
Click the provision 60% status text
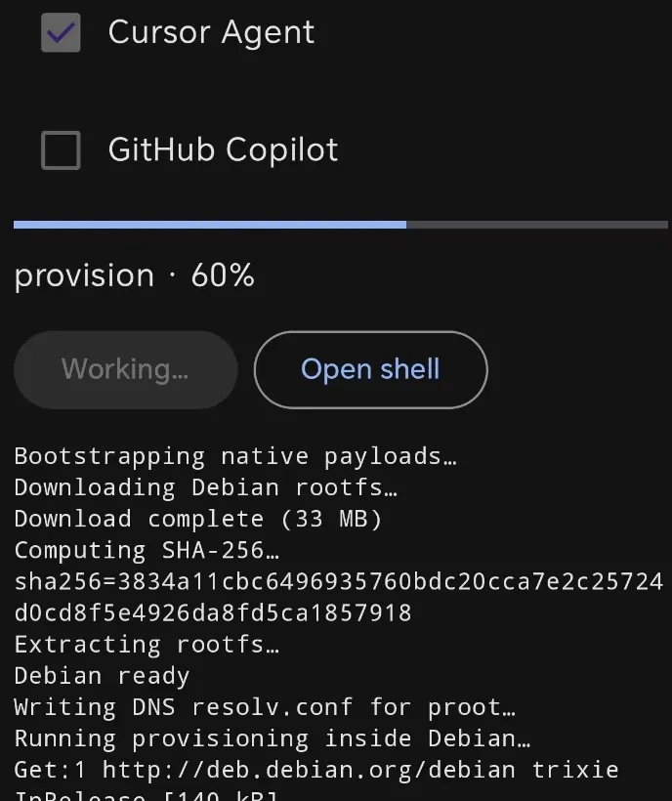(x=134, y=275)
